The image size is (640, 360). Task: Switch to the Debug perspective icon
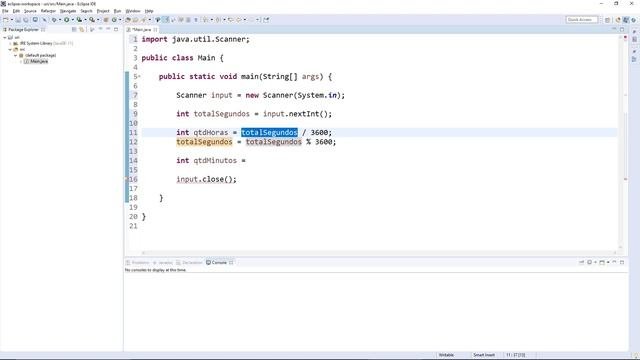click(633, 20)
